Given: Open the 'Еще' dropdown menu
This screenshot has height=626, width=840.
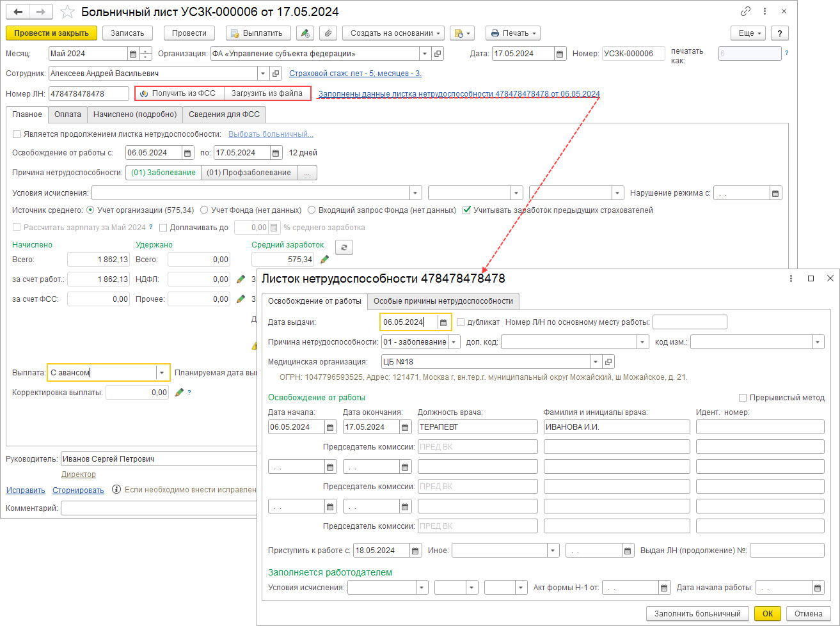Looking at the screenshot, I should [x=749, y=33].
